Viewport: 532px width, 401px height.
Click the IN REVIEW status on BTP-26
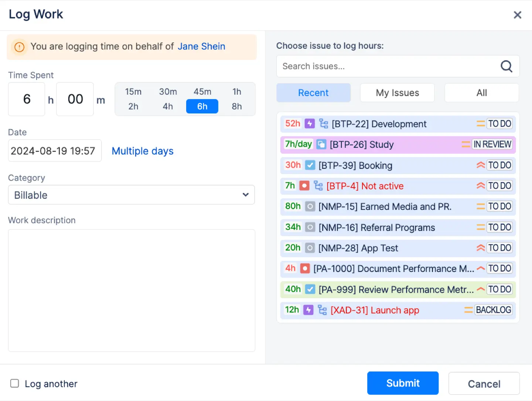[492, 144]
